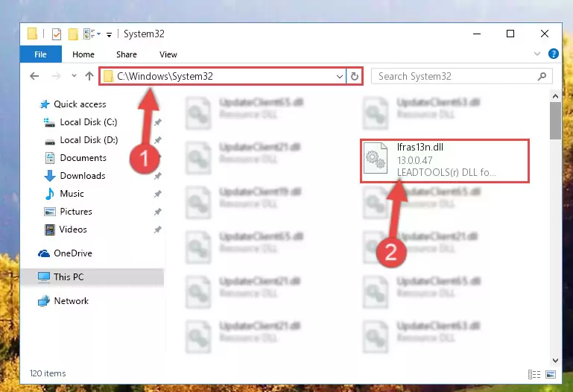The width and height of the screenshot is (573, 392).
Task: Click the Forward navigation arrow
Action: pyautogui.click(x=56, y=76)
